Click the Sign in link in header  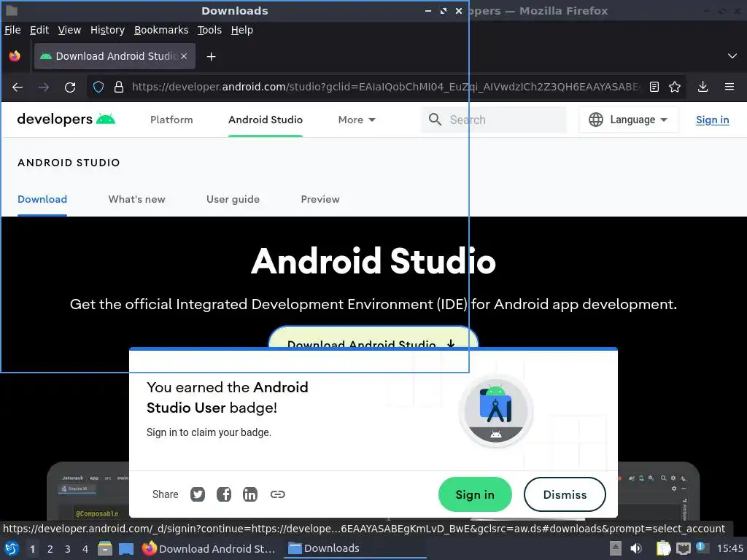[712, 120]
